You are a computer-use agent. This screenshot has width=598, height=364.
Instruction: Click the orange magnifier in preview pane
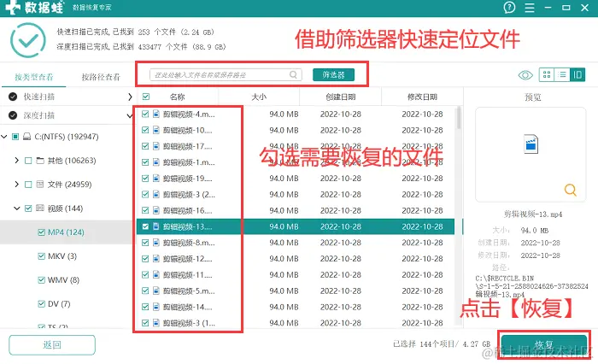(570, 190)
